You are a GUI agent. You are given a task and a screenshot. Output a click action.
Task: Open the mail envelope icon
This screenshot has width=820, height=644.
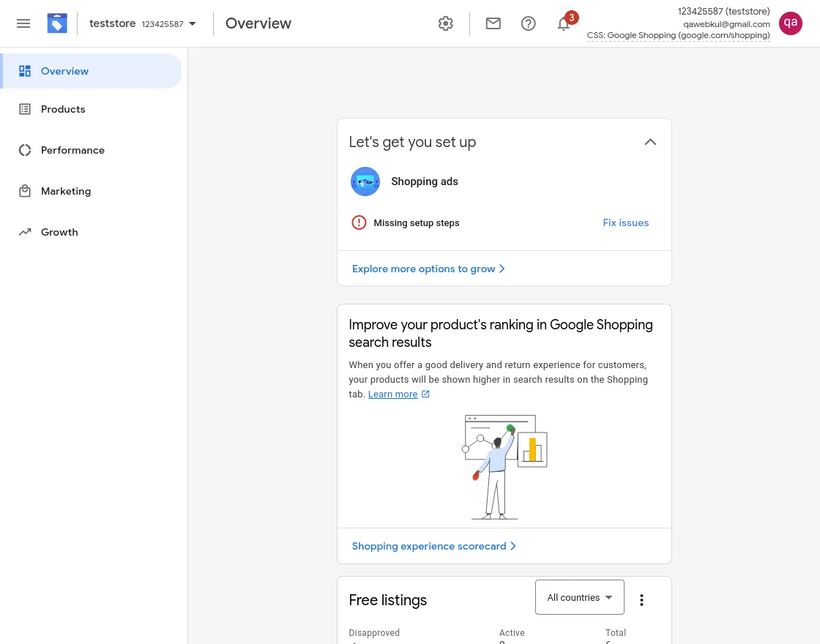(493, 23)
